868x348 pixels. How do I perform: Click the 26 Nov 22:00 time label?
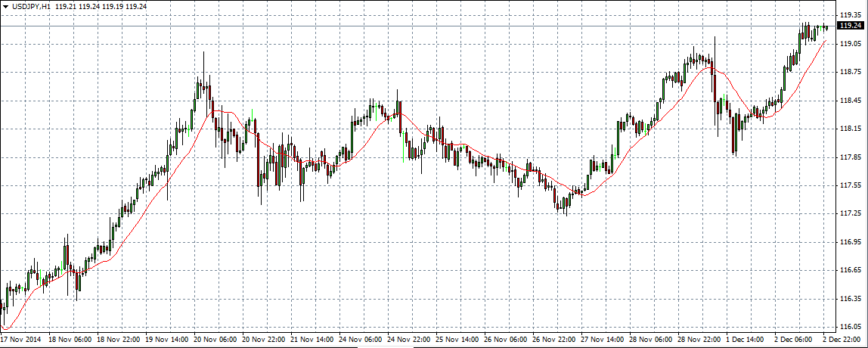click(555, 340)
